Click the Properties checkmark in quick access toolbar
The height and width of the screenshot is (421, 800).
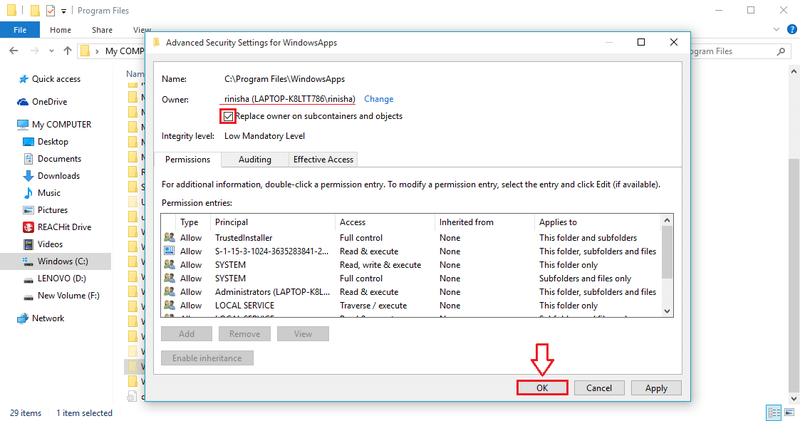(51, 10)
